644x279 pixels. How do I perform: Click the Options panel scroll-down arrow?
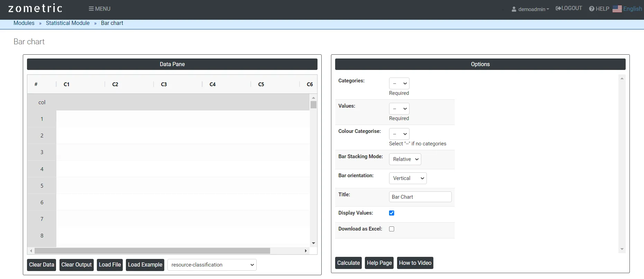[x=622, y=249]
